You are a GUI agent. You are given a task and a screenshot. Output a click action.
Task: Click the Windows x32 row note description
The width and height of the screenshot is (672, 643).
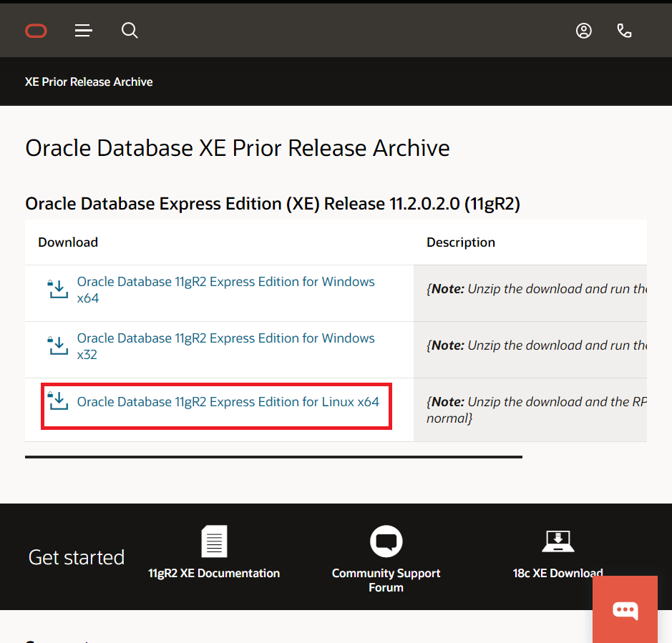(x=537, y=345)
